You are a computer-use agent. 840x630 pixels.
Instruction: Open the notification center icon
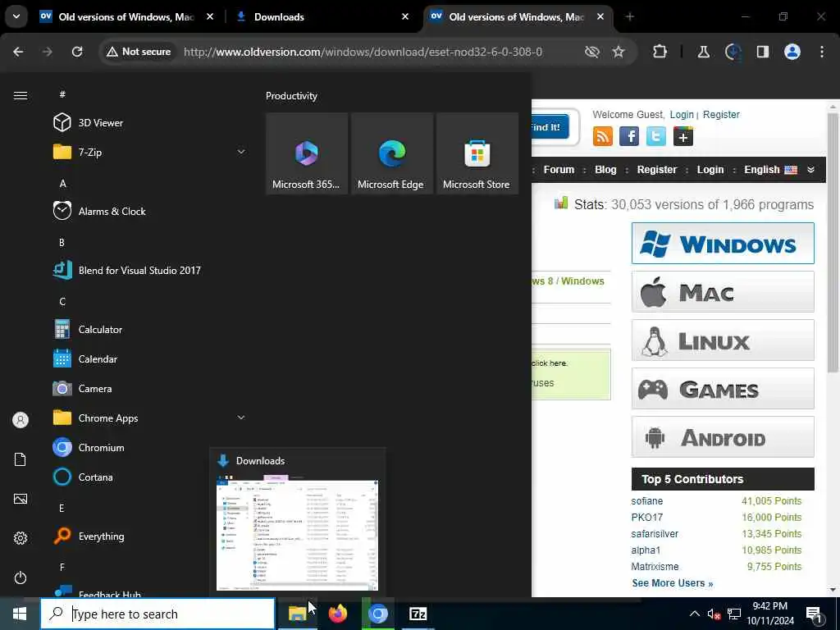point(814,614)
